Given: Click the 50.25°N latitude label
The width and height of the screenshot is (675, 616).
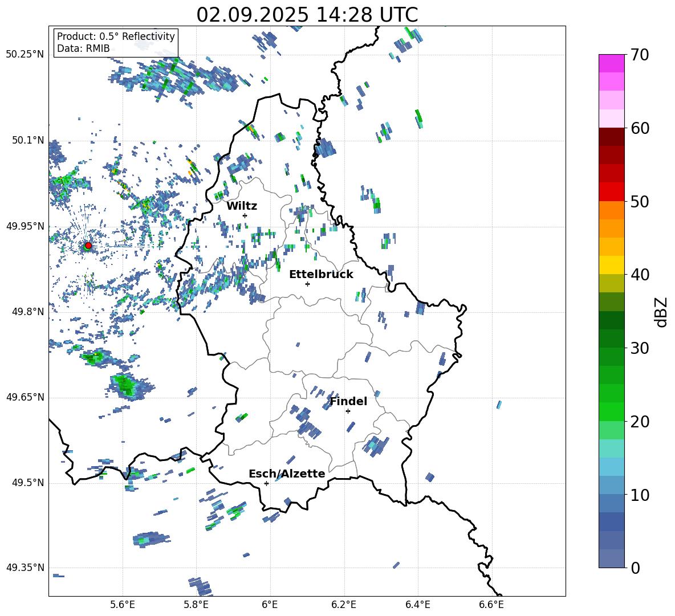Looking at the screenshot, I should pyautogui.click(x=25, y=55).
